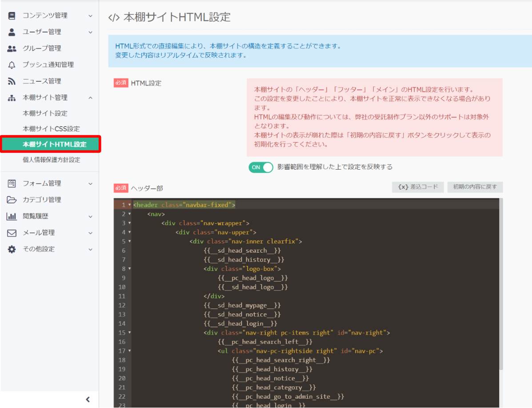Image resolution: width=532 pixels, height=408 pixels.
Task: Expand the コンテンツ管理 chevron
Action: 90,15
